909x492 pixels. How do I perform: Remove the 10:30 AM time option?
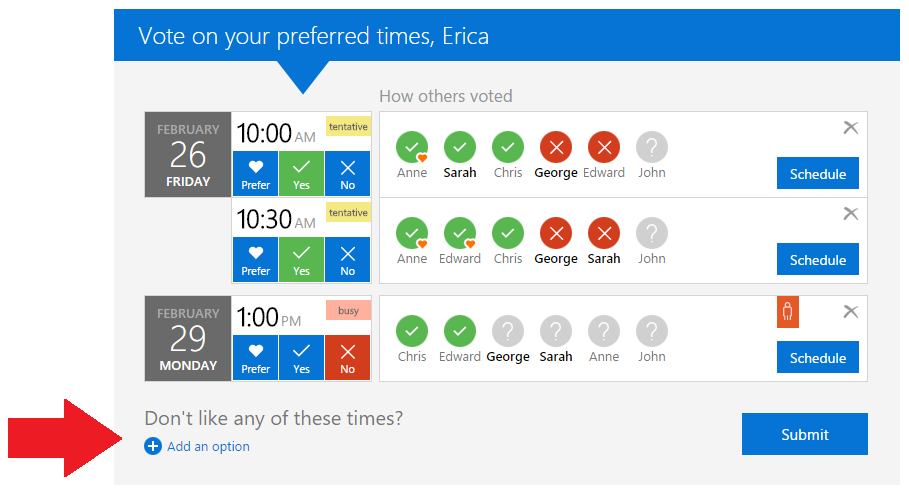851,213
